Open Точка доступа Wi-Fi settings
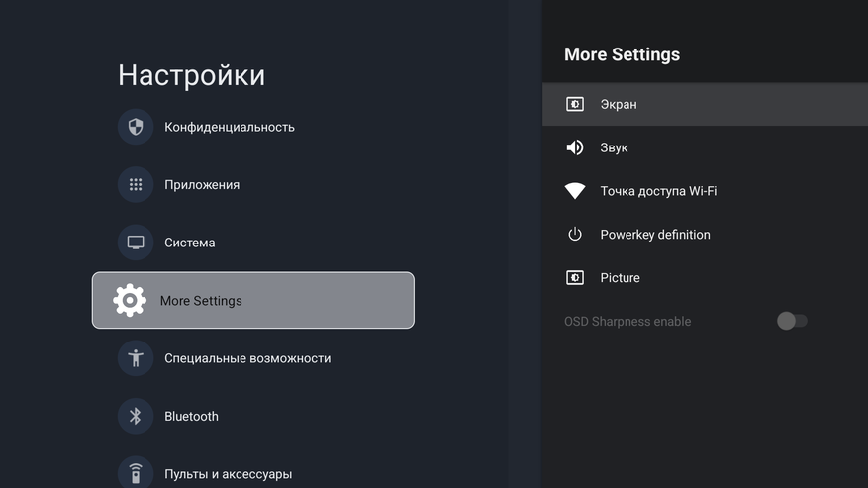The height and width of the screenshot is (488, 868). [658, 191]
